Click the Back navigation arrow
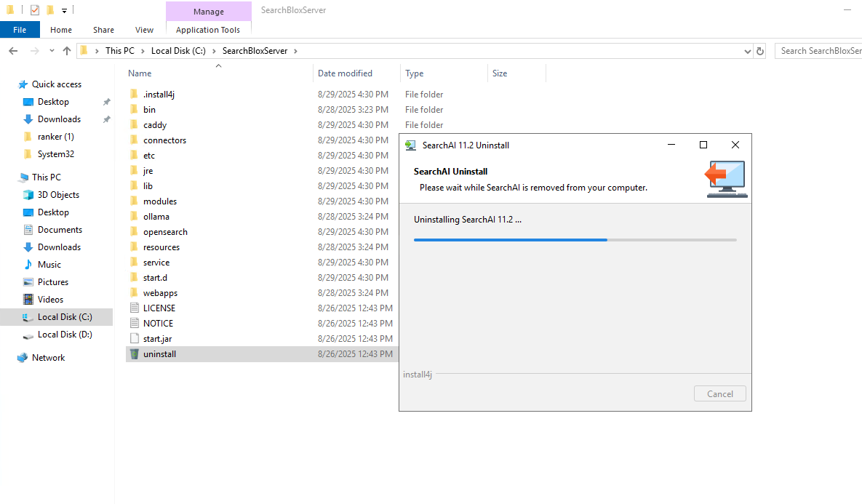 tap(13, 51)
